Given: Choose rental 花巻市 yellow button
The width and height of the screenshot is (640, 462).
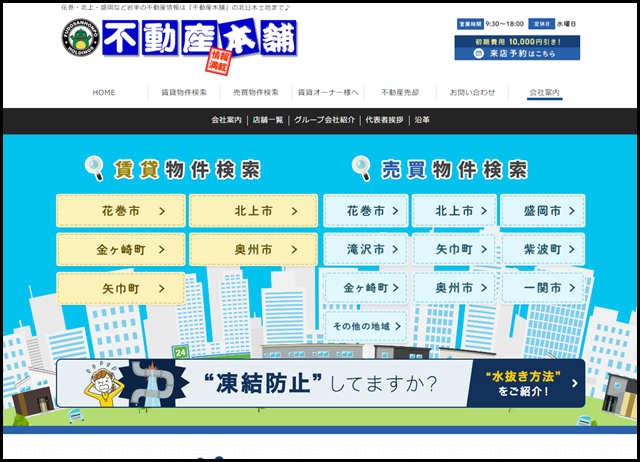Looking at the screenshot, I should [x=121, y=211].
